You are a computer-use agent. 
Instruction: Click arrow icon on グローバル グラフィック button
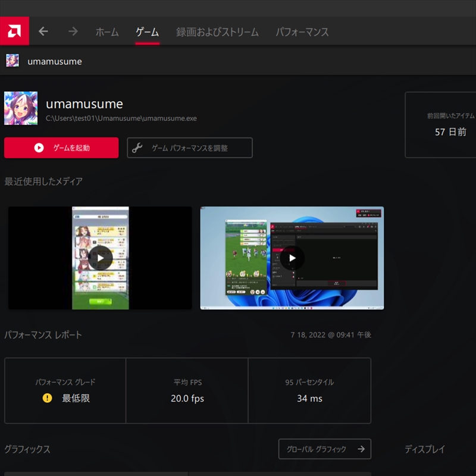tap(361, 449)
